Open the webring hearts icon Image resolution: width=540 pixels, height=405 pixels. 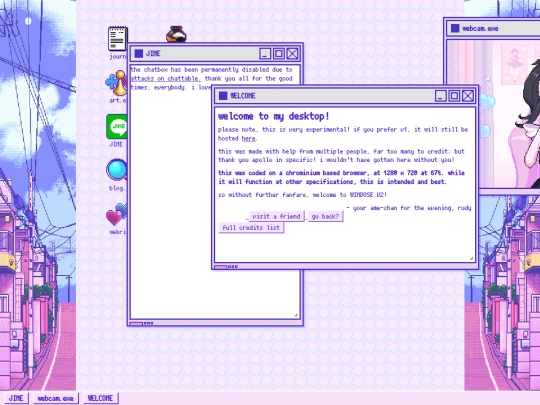point(117,214)
